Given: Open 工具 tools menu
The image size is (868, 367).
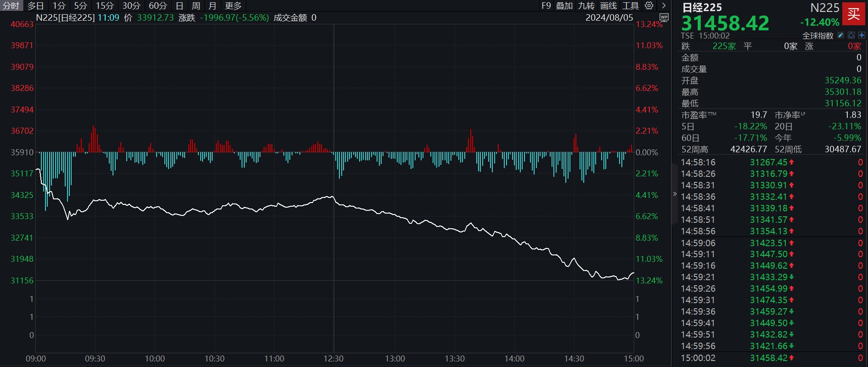Looking at the screenshot, I should [x=631, y=6].
